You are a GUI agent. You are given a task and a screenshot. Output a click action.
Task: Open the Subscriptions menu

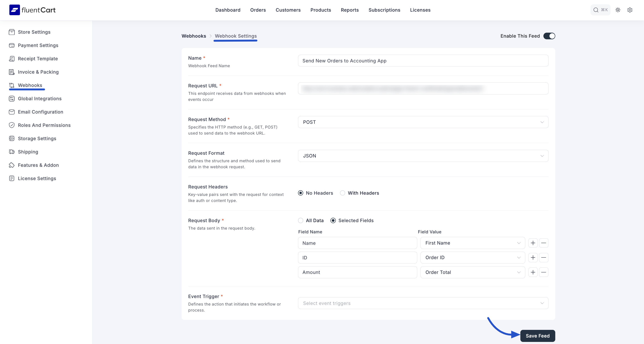(384, 10)
